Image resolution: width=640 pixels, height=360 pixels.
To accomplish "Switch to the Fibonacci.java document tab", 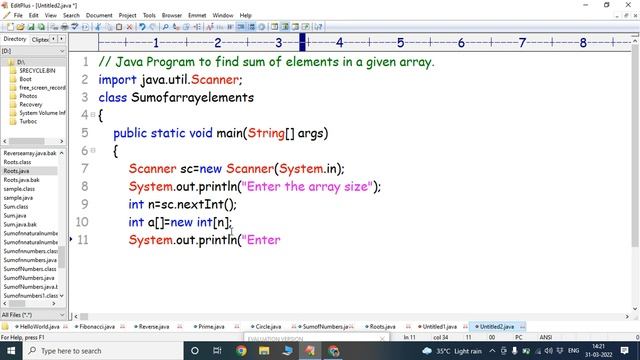I will click(97, 327).
